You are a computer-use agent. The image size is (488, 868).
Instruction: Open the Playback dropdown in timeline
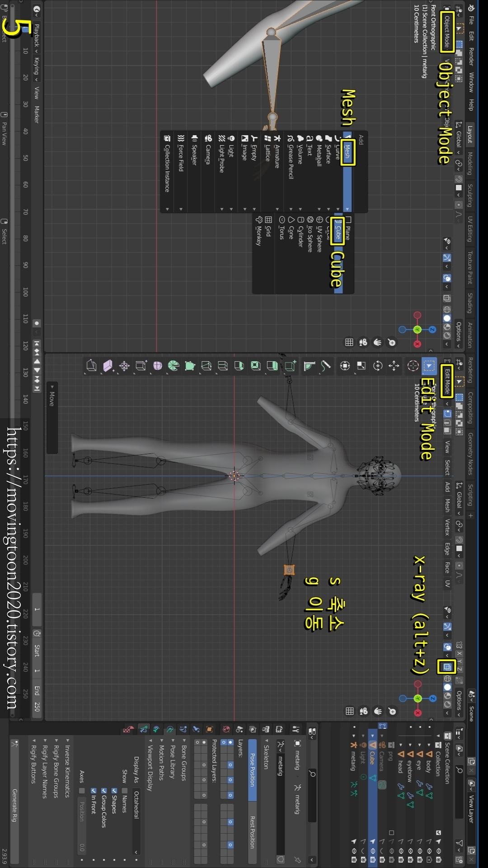tap(37, 38)
